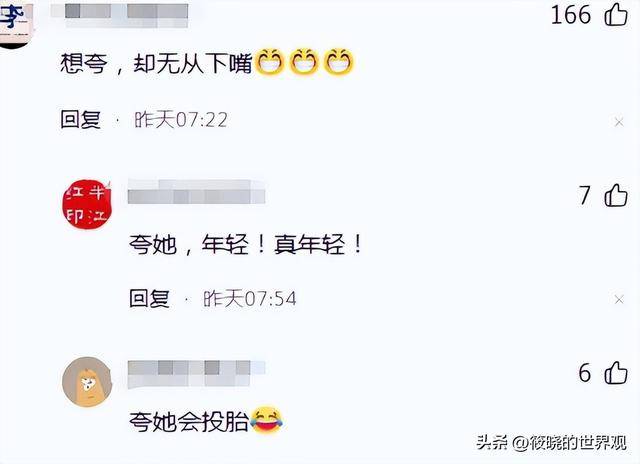
Task: Like the comment with 7 likes
Action: (x=616, y=195)
